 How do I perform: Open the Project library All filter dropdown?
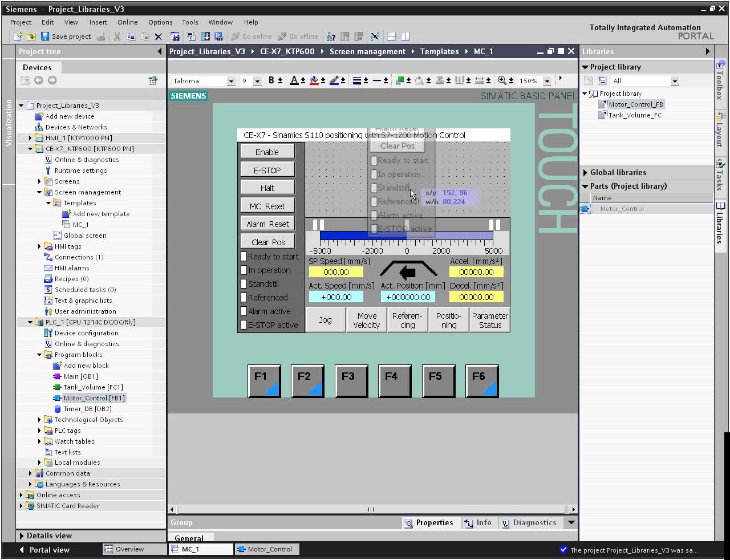pyautogui.click(x=675, y=81)
